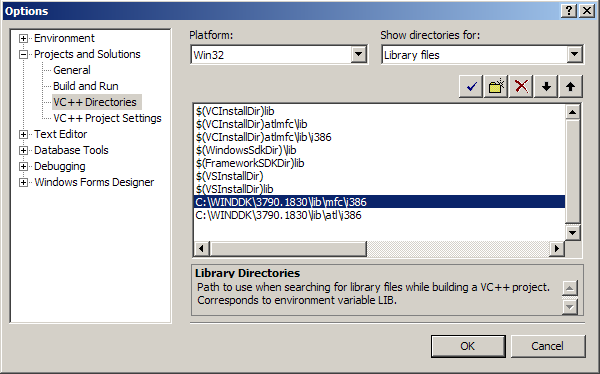Click directory list horizontal scroll left arrow
Image resolution: width=600 pixels, height=374 pixels.
pyautogui.click(x=201, y=249)
